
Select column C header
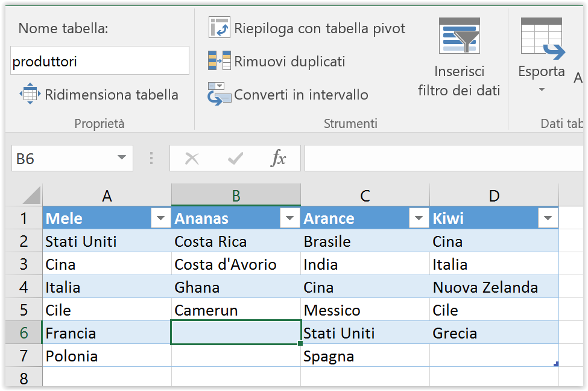(365, 195)
